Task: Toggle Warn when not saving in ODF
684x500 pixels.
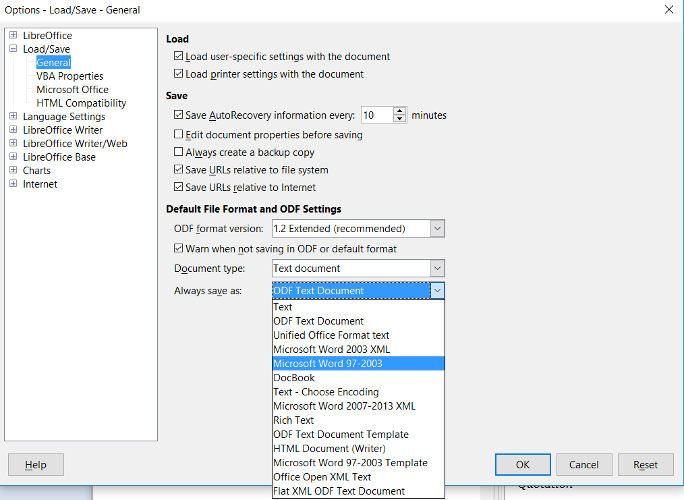Action: [x=178, y=248]
